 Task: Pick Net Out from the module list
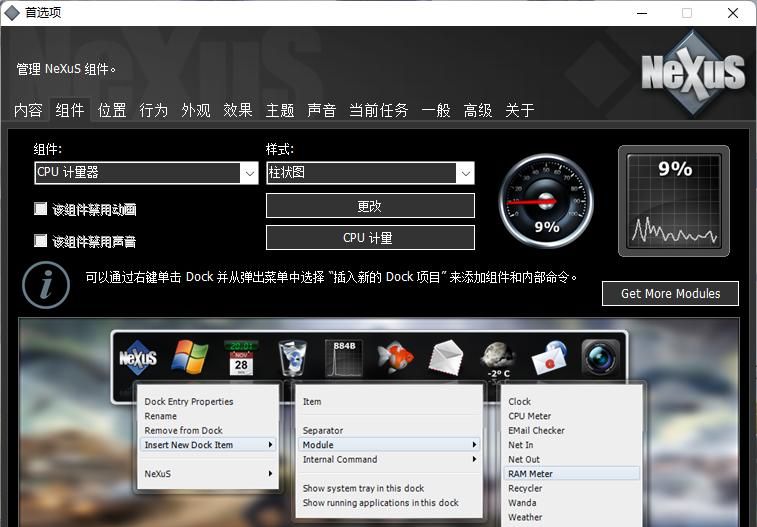(x=524, y=459)
